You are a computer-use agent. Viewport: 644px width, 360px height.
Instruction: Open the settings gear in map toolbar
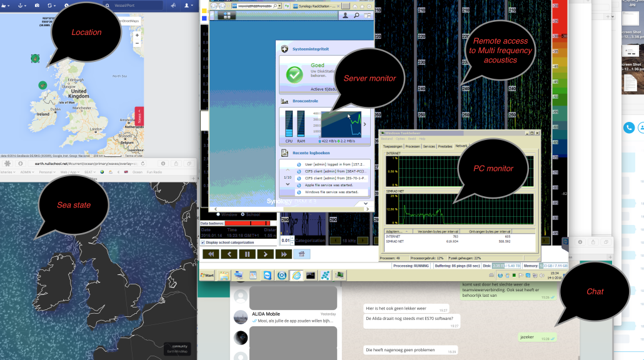66,6
